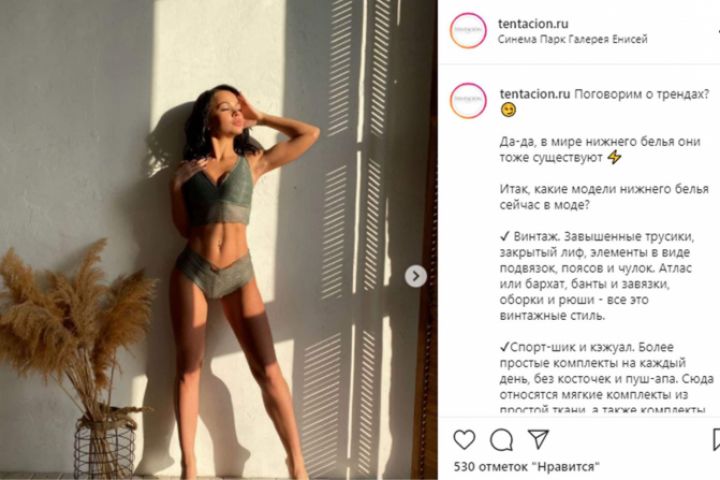Open location Синема Парк Галерея Енисей
The width and height of the screenshot is (720, 480).
pyautogui.click(x=573, y=40)
